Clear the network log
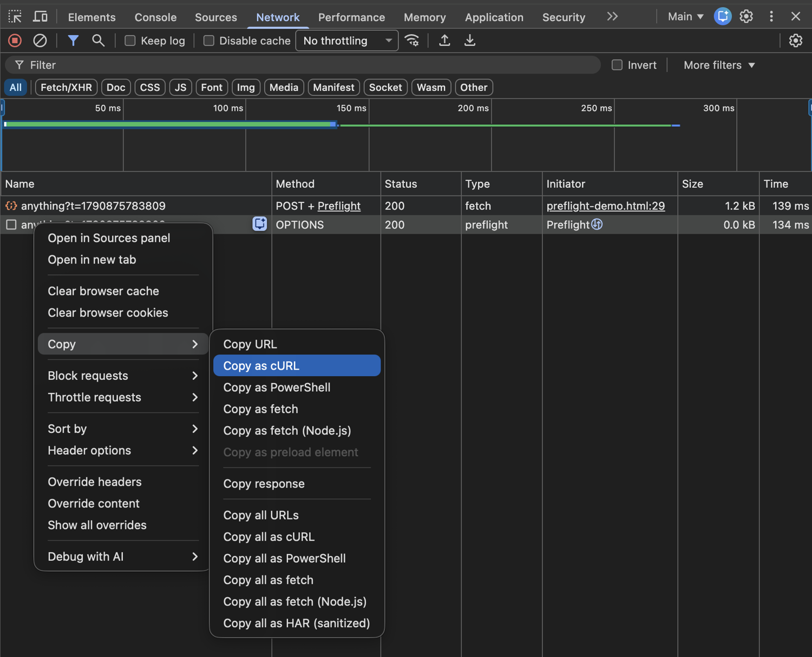The height and width of the screenshot is (657, 812). [40, 41]
